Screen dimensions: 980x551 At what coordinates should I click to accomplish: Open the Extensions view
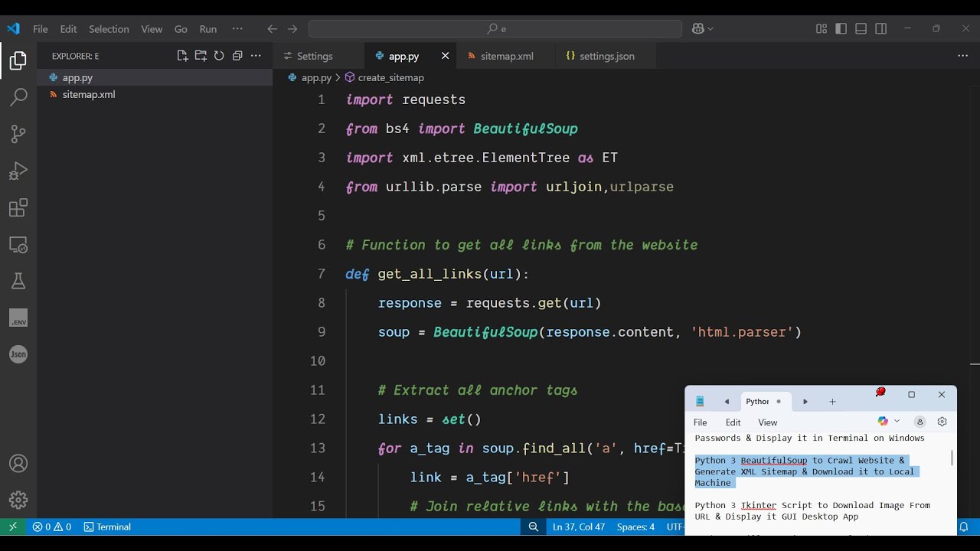[18, 207]
